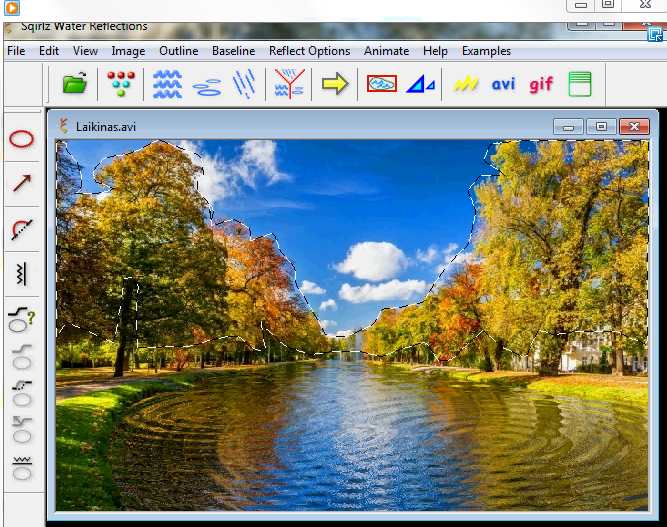Viewport: 667px width, 527px height.
Task: Select the red ellipse outline tool
Action: click(x=22, y=139)
